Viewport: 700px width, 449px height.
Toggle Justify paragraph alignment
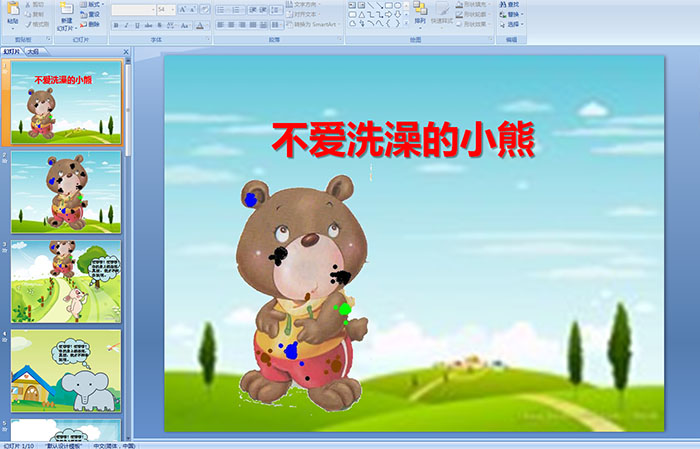(x=253, y=25)
